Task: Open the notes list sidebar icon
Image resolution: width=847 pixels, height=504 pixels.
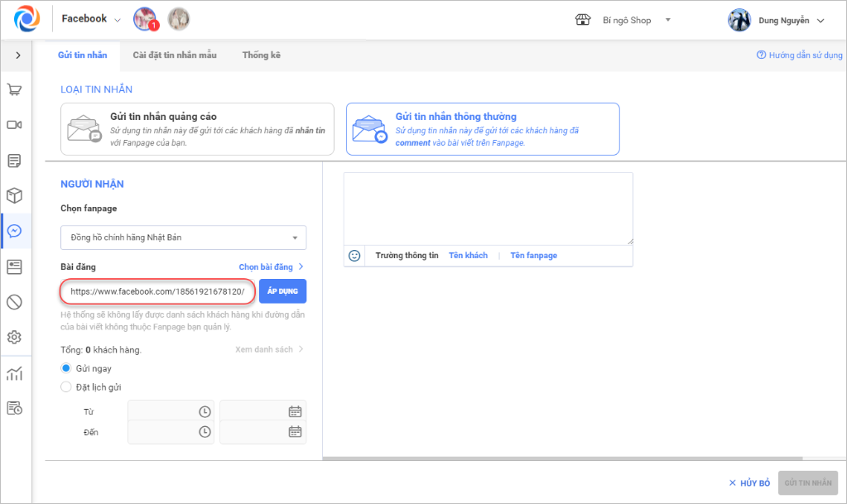Action: 14,160
